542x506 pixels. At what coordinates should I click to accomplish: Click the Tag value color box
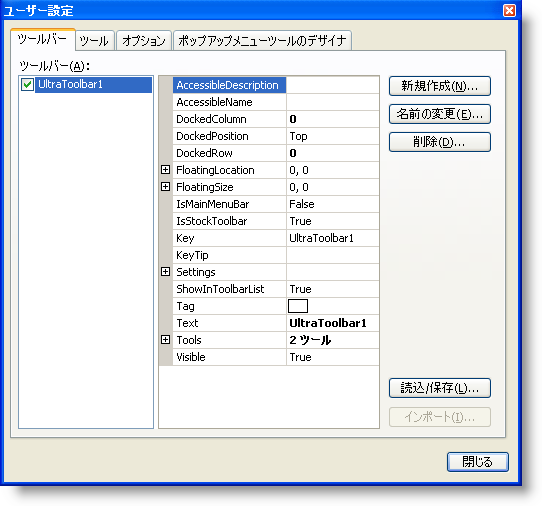click(298, 306)
